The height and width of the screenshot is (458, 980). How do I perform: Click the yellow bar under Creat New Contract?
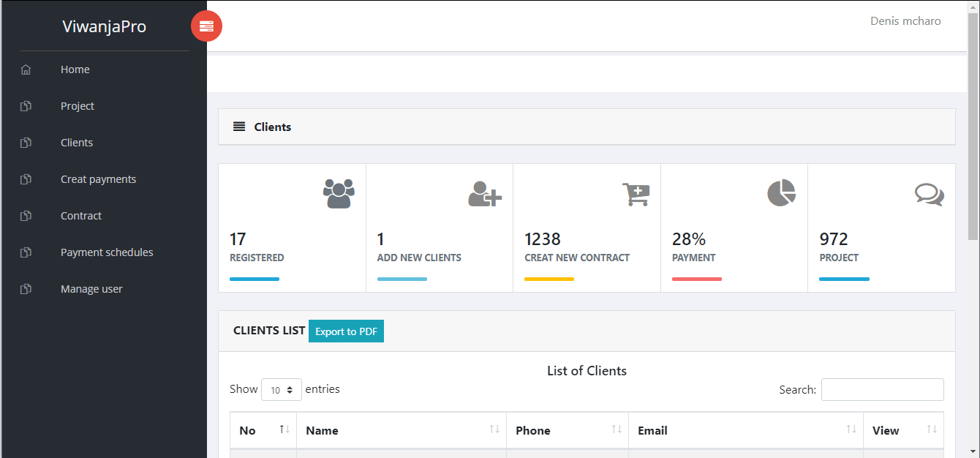[x=549, y=279]
